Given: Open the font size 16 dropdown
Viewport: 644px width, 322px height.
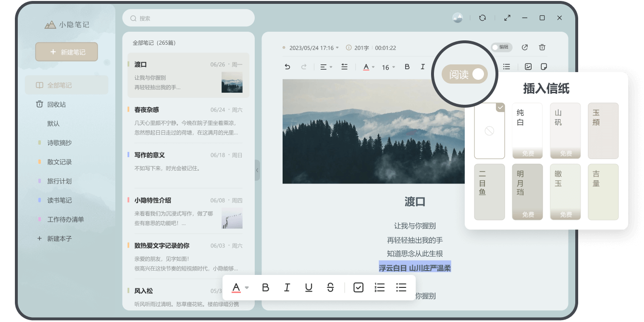Looking at the screenshot, I should pos(387,67).
